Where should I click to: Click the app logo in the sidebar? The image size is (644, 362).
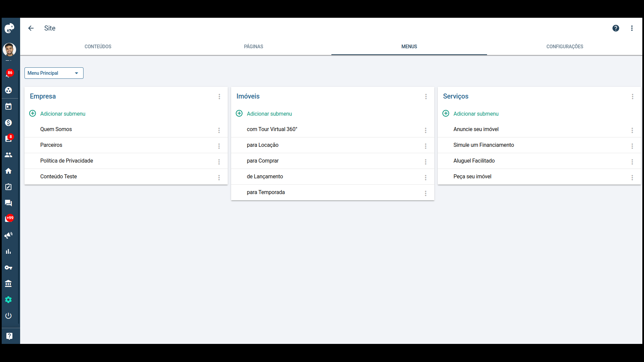[9, 28]
